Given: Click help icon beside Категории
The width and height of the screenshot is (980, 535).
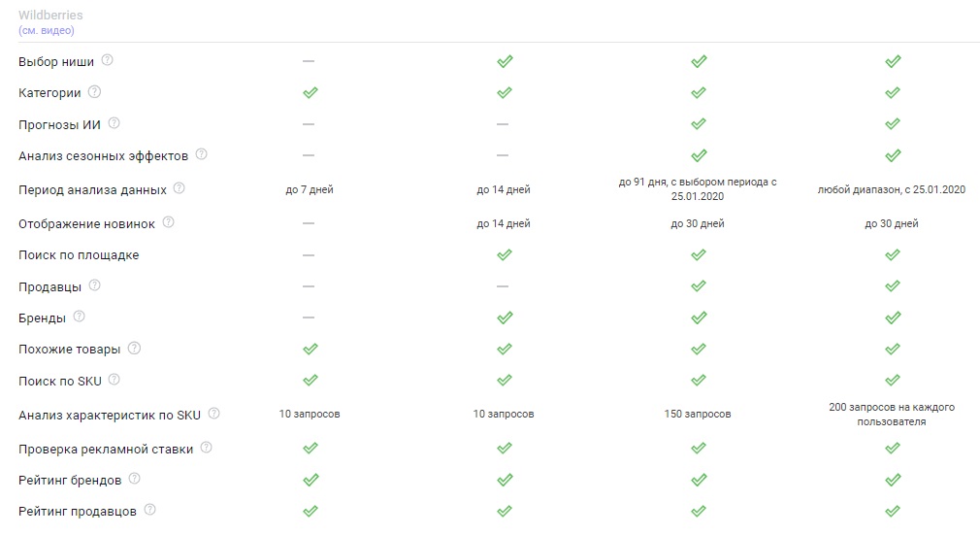Looking at the screenshot, I should click(94, 92).
